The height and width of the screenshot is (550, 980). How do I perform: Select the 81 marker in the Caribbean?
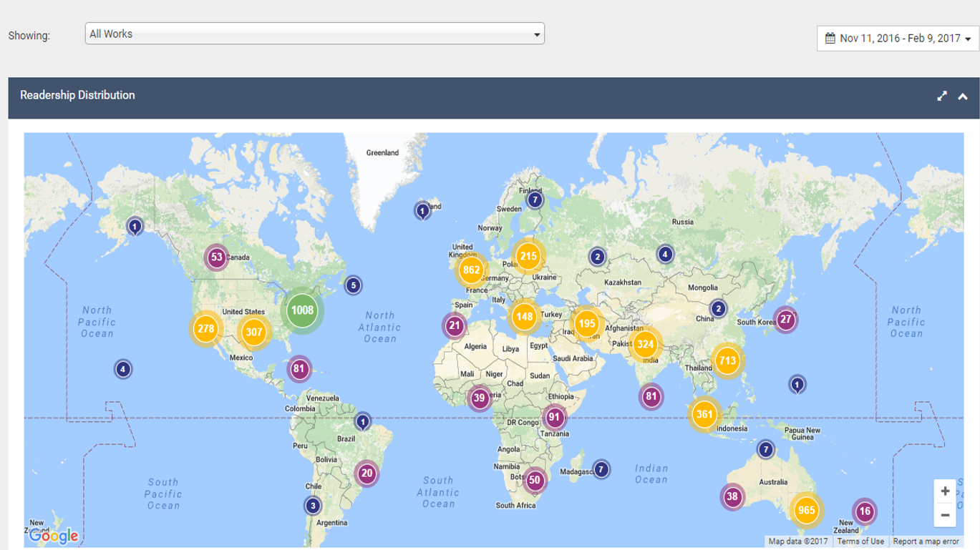299,370
